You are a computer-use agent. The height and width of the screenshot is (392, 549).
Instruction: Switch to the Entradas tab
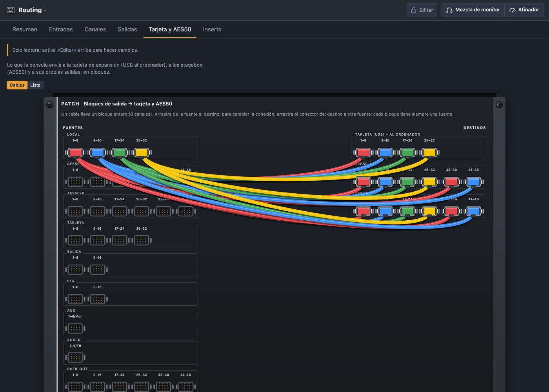tap(61, 29)
